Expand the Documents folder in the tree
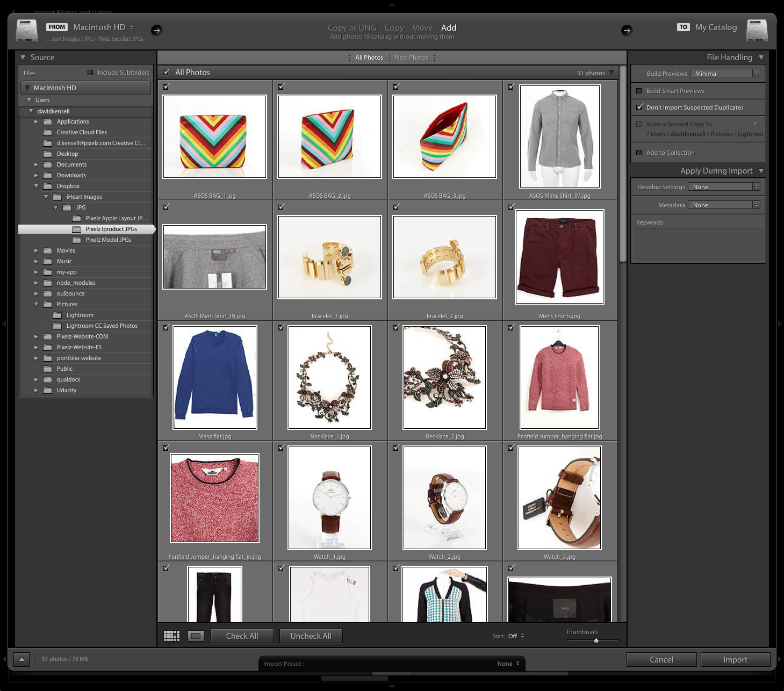Image resolution: width=784 pixels, height=691 pixels. pyautogui.click(x=37, y=164)
